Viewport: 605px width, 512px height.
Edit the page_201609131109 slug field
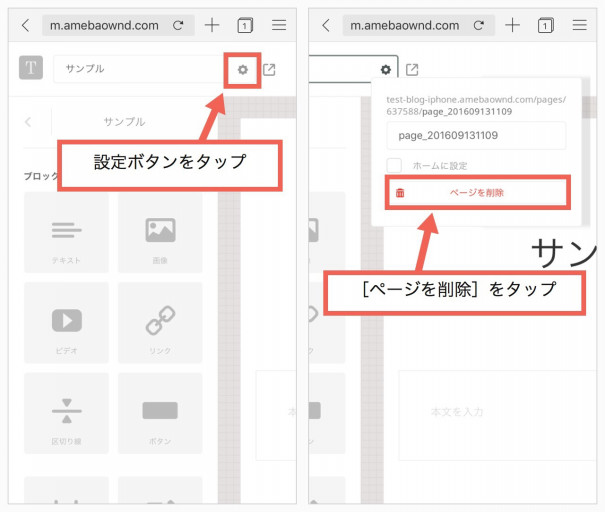click(477, 135)
